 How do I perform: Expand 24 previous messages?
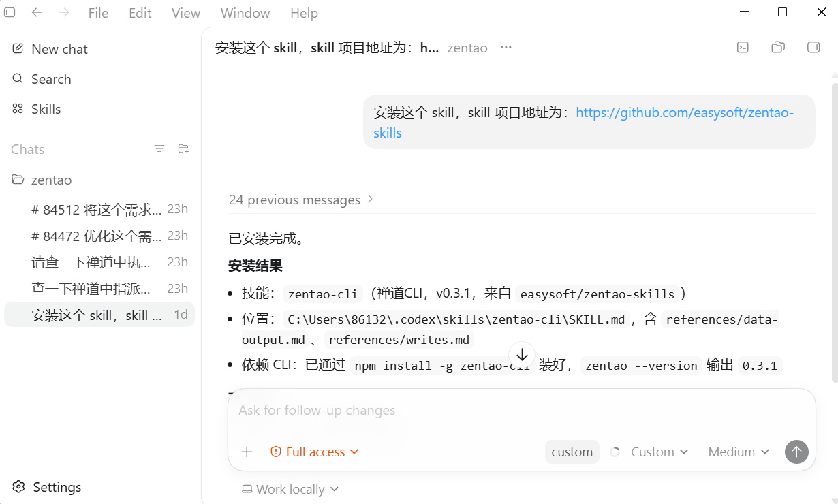tap(302, 200)
